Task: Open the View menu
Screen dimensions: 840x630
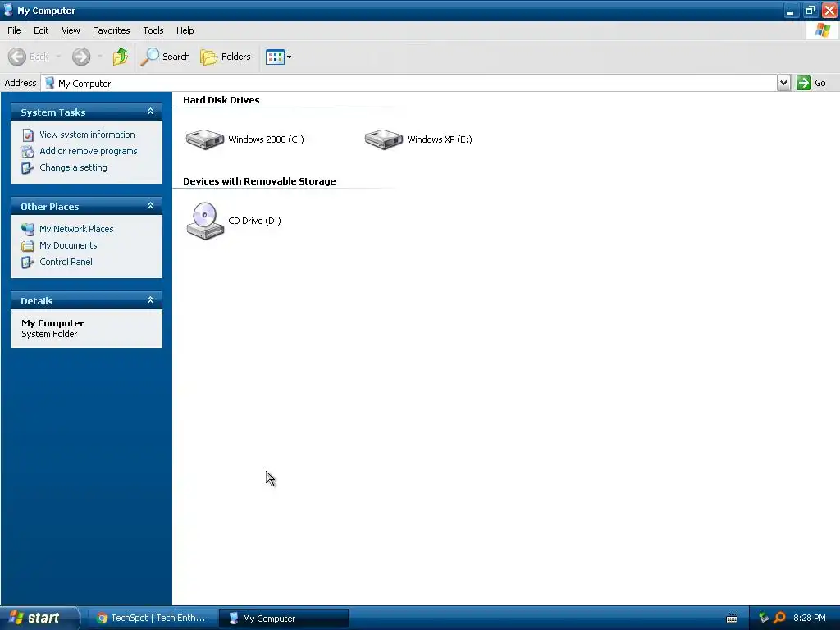Action: click(x=71, y=30)
